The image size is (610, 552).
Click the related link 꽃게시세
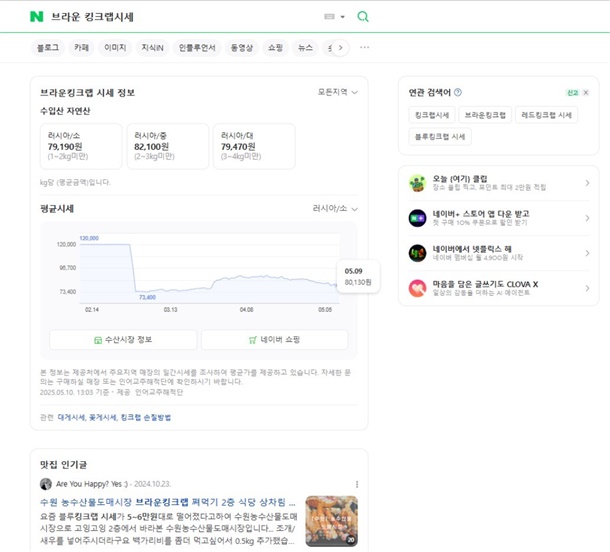[x=103, y=417]
